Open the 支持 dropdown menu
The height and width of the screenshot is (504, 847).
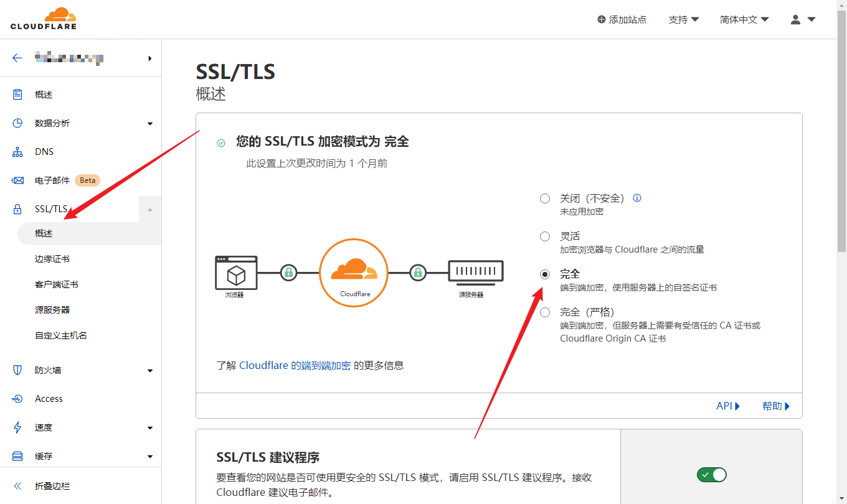coord(684,19)
